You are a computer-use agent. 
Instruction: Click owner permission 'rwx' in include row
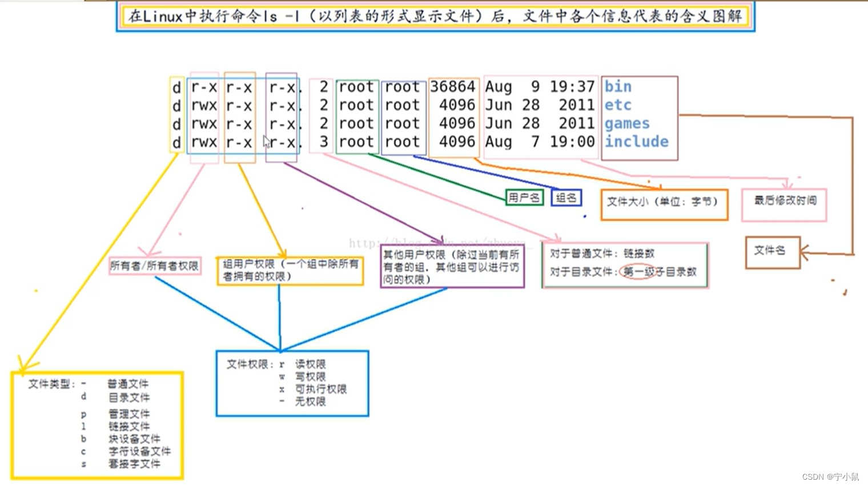click(204, 142)
